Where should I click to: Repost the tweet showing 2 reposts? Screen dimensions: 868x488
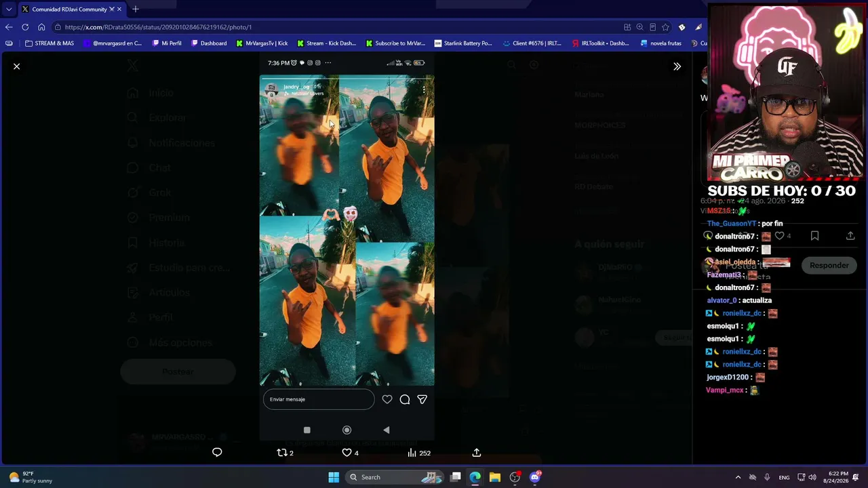(x=285, y=453)
